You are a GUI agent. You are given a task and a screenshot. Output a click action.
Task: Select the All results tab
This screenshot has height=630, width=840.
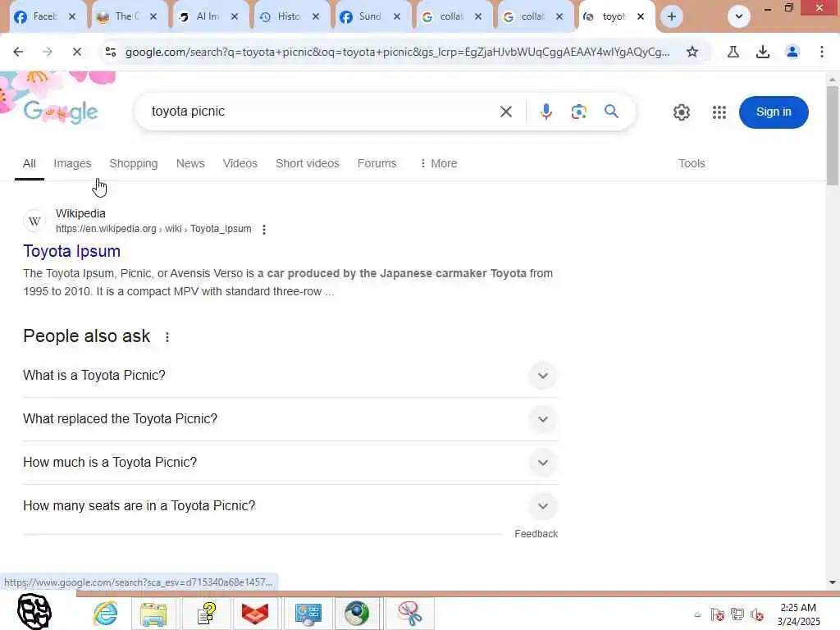pos(30,163)
